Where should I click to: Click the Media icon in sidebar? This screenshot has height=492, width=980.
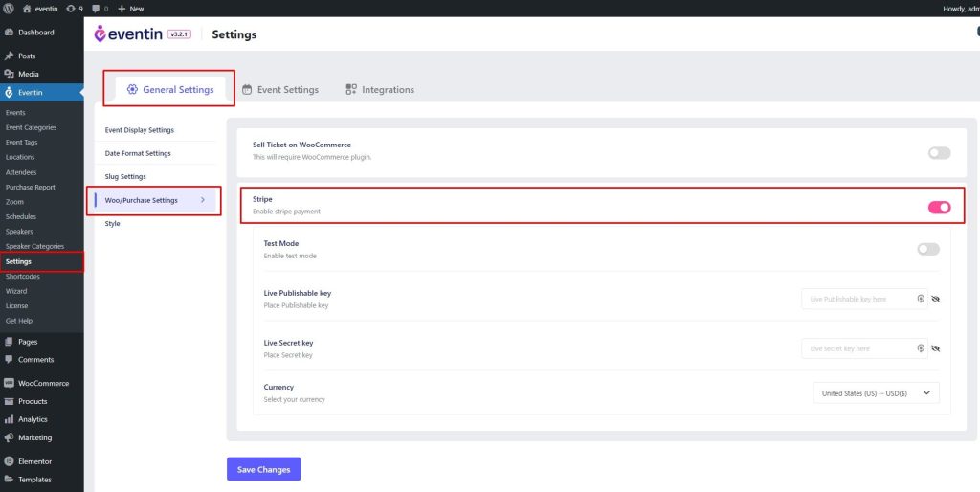tap(9, 75)
